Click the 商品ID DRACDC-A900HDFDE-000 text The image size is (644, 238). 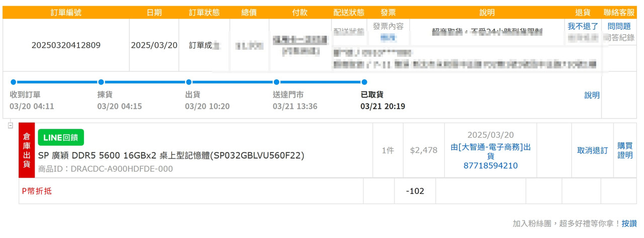tap(106, 169)
